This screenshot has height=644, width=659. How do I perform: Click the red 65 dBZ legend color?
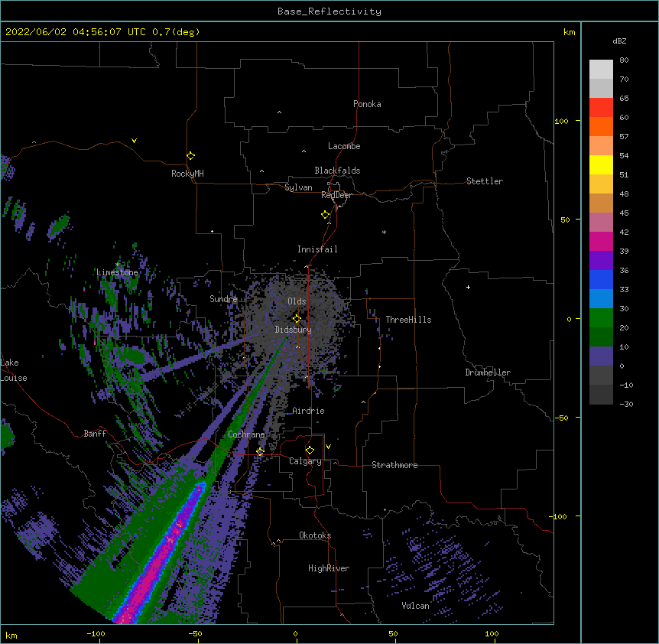(x=601, y=107)
